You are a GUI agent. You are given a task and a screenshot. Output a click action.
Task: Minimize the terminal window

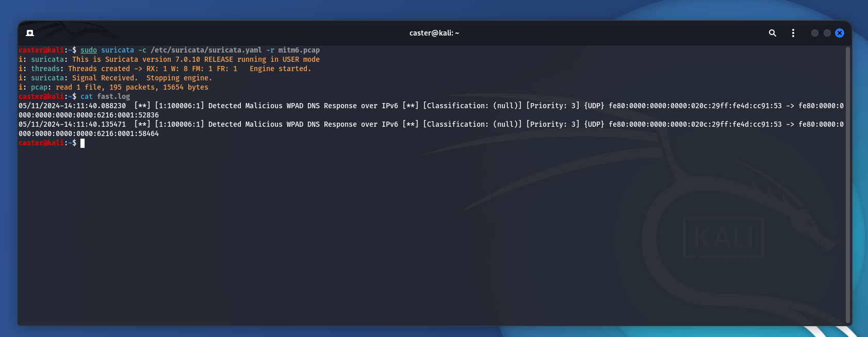tap(815, 33)
